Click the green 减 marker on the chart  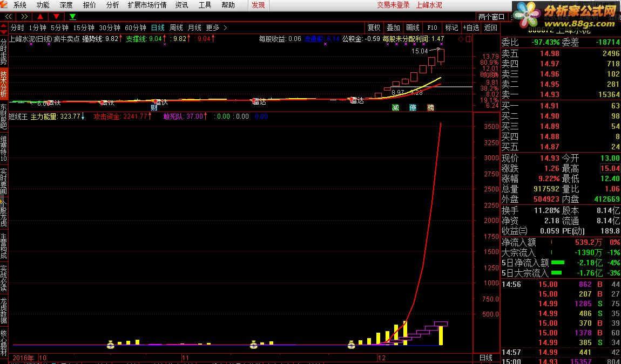(x=395, y=108)
